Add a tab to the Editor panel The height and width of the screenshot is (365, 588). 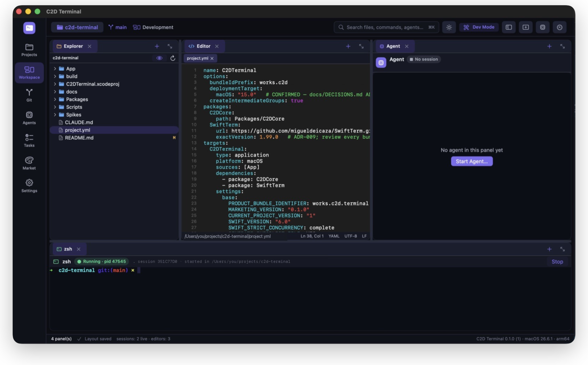click(x=348, y=46)
